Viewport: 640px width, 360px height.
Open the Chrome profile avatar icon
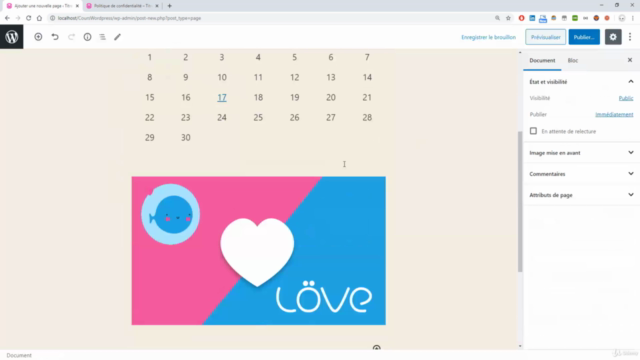click(x=622, y=18)
